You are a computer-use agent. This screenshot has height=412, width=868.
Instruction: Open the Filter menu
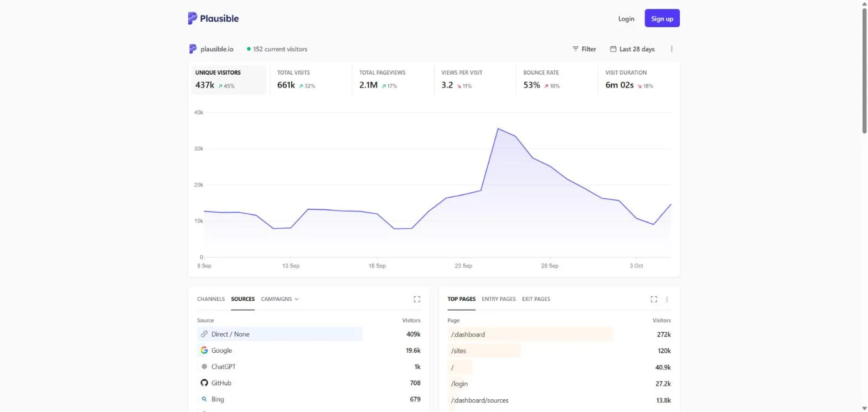point(584,49)
